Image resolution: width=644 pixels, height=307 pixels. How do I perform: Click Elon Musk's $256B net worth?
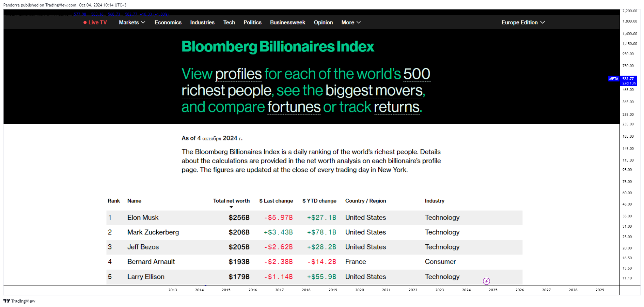click(239, 218)
